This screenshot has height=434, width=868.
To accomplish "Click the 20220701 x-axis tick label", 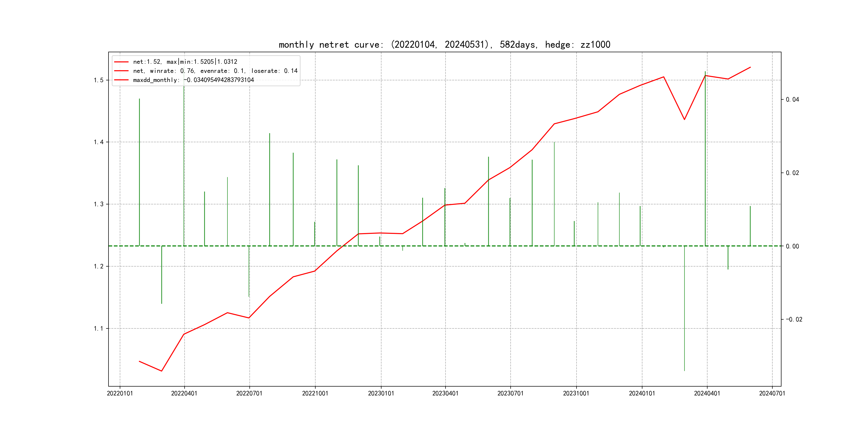I will point(249,393).
